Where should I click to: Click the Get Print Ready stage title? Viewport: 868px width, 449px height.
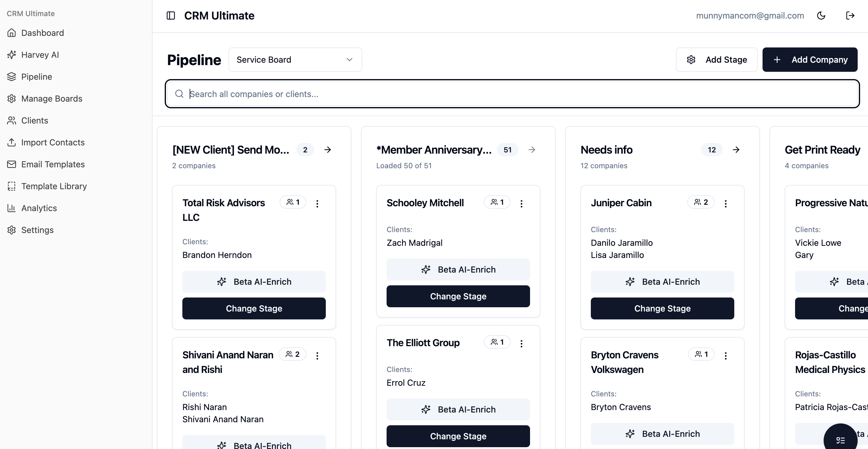[x=822, y=150]
